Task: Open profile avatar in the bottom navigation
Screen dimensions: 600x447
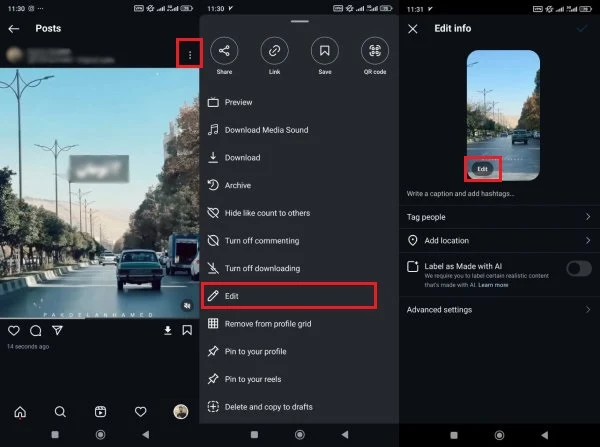Action: (x=181, y=412)
